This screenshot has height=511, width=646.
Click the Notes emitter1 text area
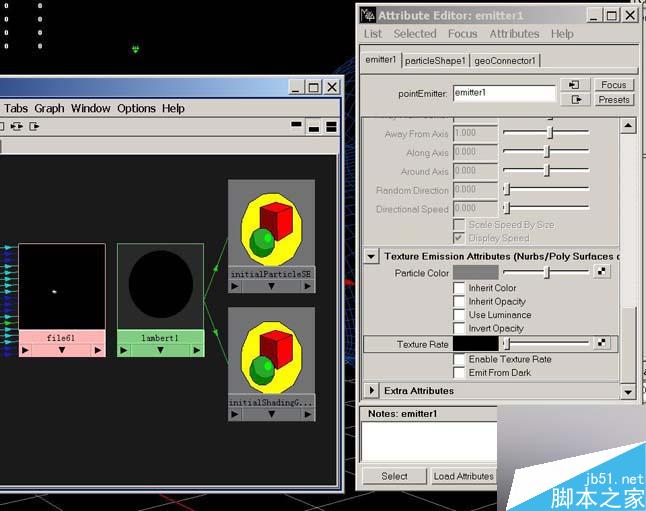pyautogui.click(x=428, y=441)
